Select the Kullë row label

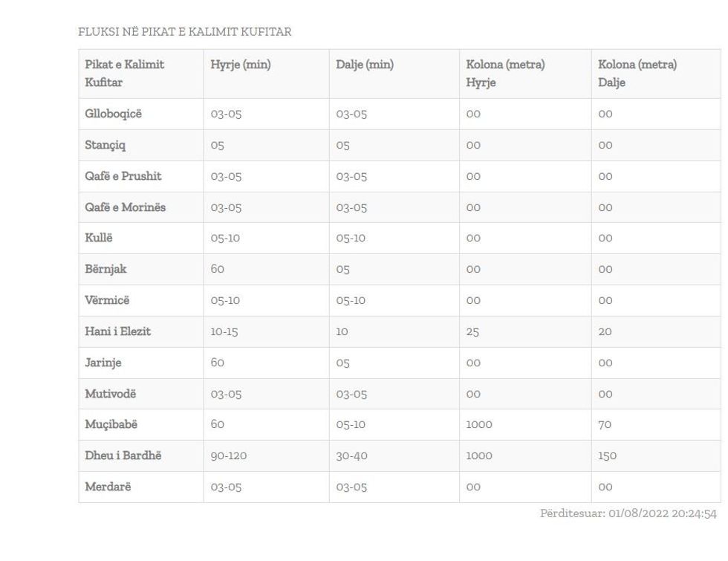click(x=99, y=238)
